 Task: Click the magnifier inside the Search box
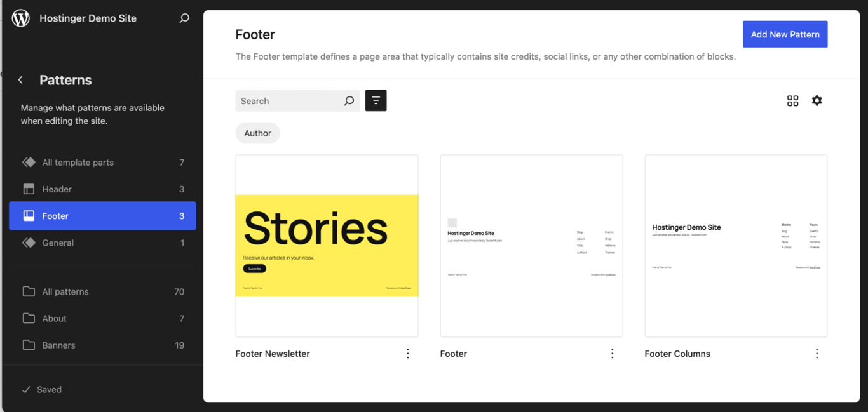349,100
